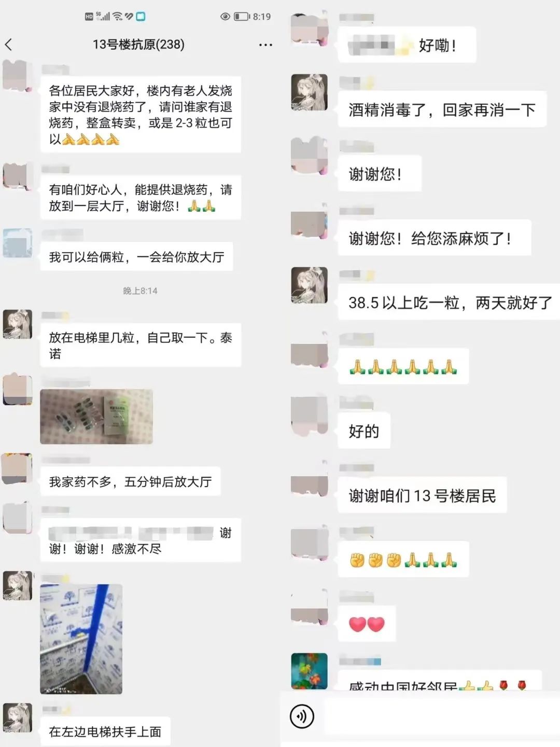Tap the eye comfort icon in status bar

tap(225, 17)
